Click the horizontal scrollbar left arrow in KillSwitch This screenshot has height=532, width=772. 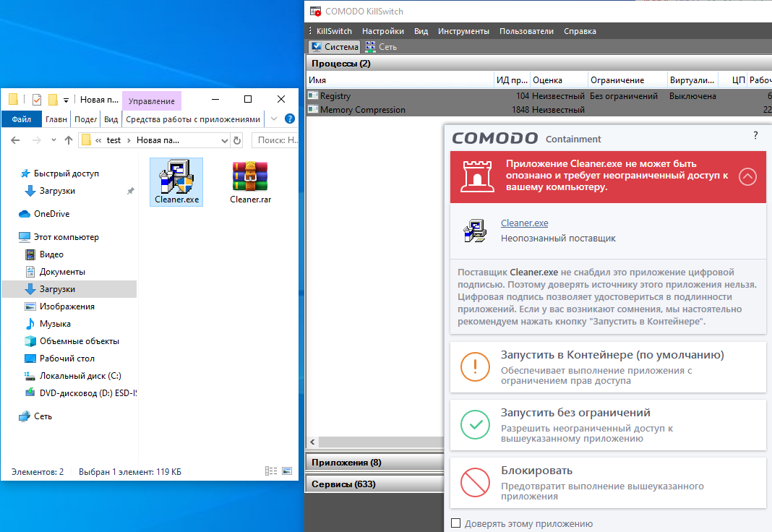click(312, 442)
